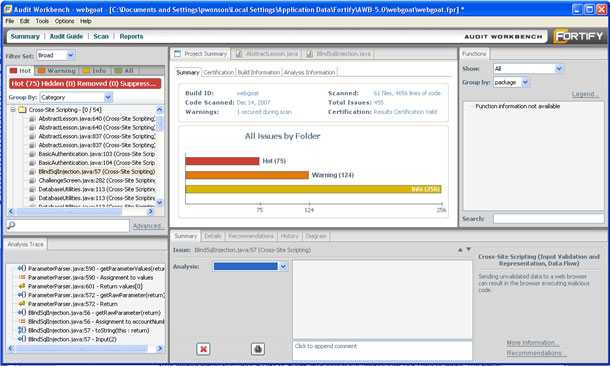
Task: Click the suppress issue red X button
Action: click(203, 349)
